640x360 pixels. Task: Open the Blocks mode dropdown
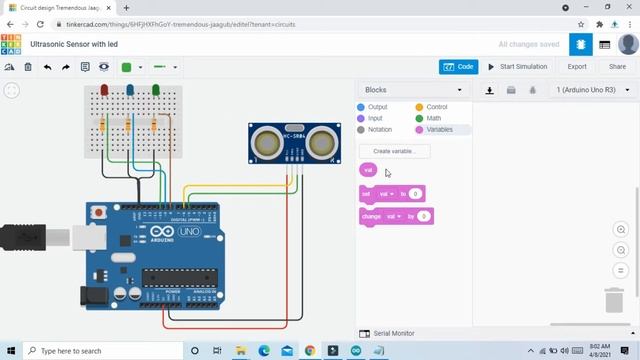[413, 90]
